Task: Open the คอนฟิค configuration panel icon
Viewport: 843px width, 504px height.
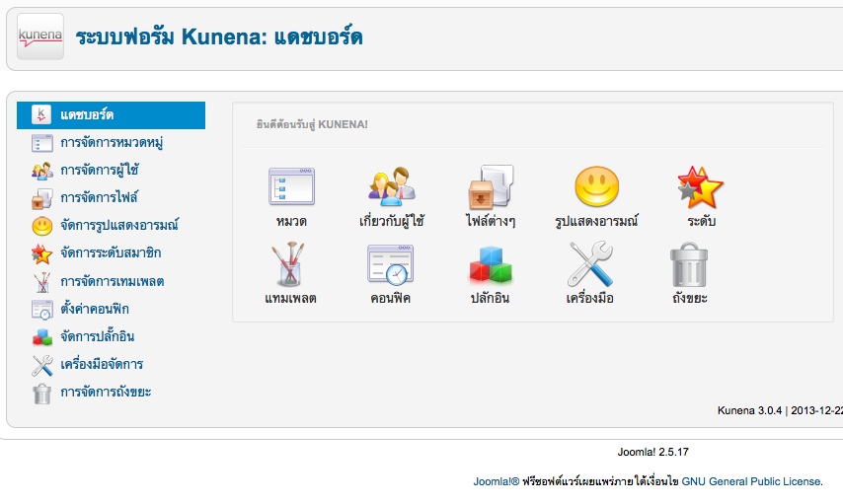Action: pyautogui.click(x=390, y=264)
